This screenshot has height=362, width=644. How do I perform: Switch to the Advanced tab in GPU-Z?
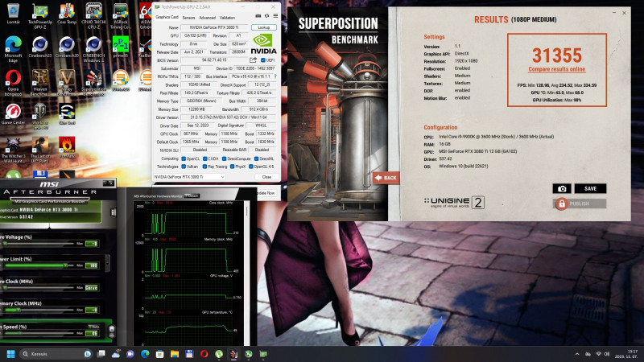[207, 17]
